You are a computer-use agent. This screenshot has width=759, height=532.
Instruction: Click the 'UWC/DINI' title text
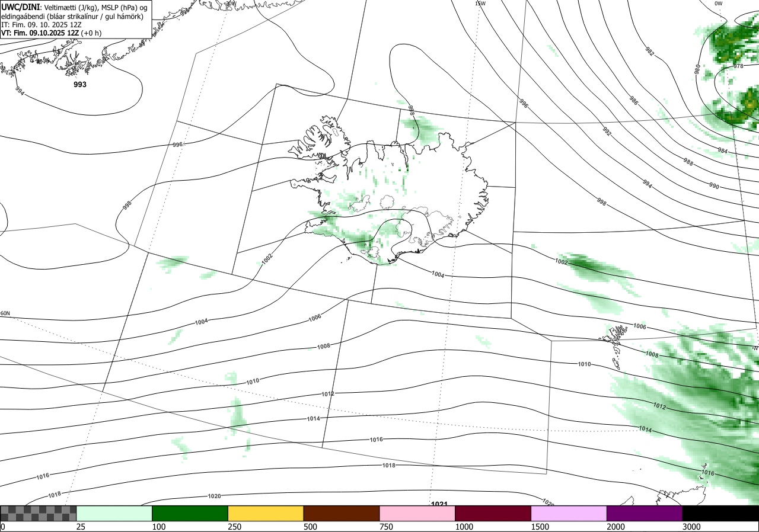[20, 7]
